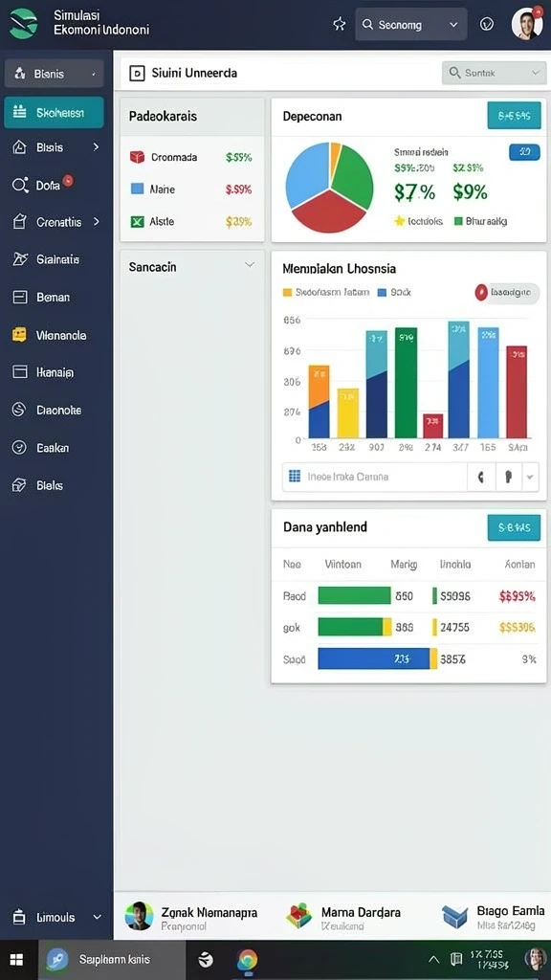Click the blue progress bar in Saod row

point(374,658)
